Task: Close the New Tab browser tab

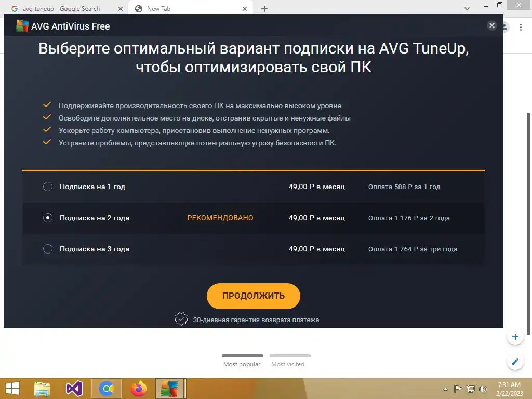Action: (x=245, y=9)
